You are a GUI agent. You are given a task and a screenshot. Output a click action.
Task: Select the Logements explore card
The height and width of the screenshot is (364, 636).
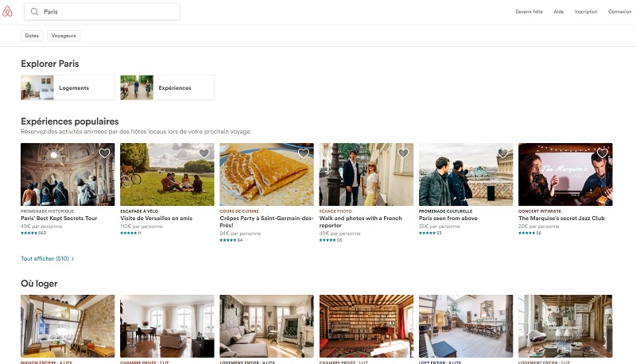click(x=68, y=87)
